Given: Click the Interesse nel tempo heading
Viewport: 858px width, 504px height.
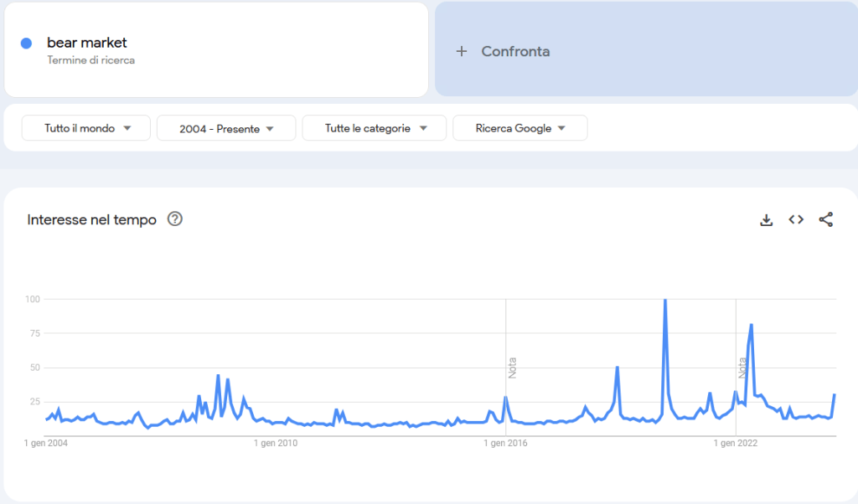Looking at the screenshot, I should tap(91, 219).
